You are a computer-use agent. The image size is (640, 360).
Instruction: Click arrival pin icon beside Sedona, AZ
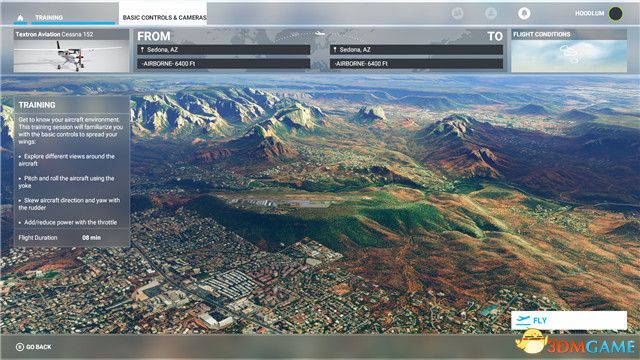(335, 50)
